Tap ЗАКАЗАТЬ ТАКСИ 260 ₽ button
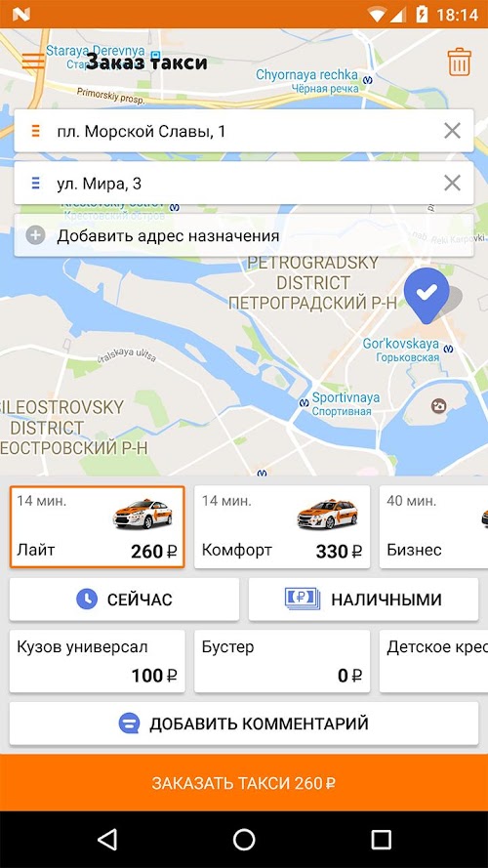Viewport: 488px width, 868px height. tap(244, 783)
